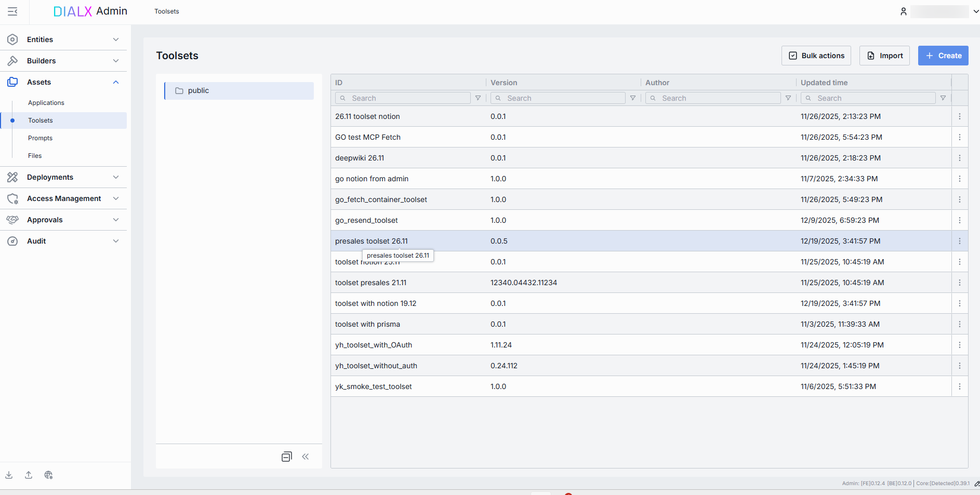Open the Updated time column filter icon
Image resolution: width=980 pixels, height=495 pixels.
[x=943, y=98]
